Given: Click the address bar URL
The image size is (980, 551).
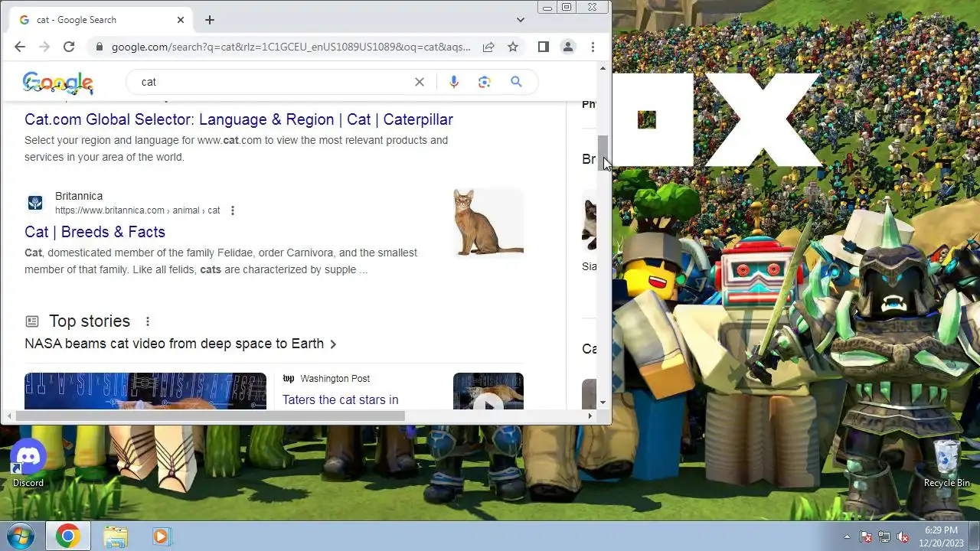Looking at the screenshot, I should pos(291,47).
